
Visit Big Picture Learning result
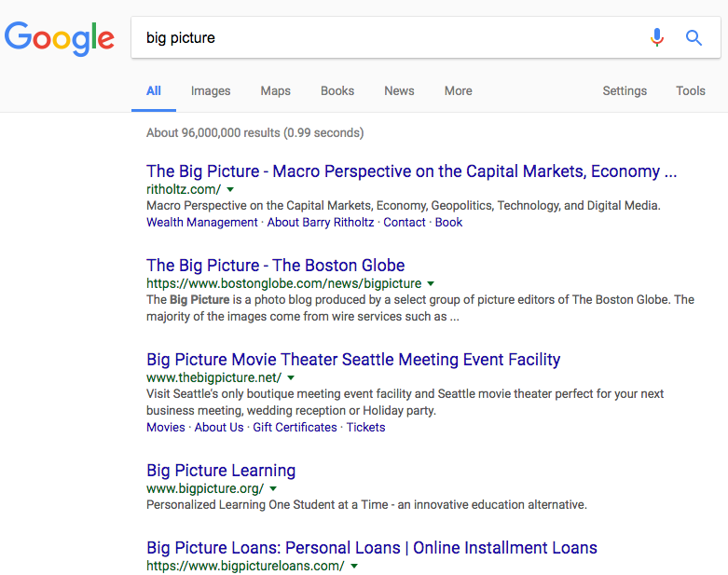(x=221, y=471)
